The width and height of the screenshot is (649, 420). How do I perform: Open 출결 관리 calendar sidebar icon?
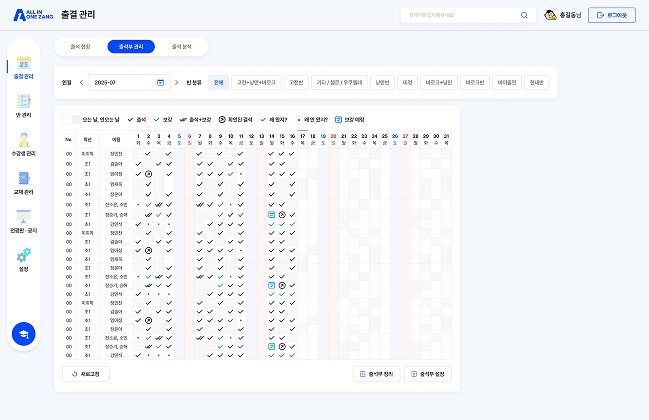24,63
